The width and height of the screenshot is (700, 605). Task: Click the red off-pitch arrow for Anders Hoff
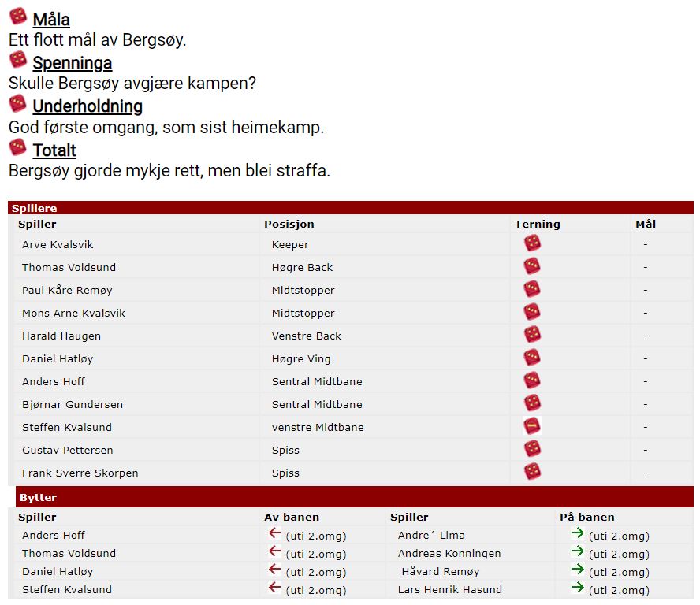tap(274, 533)
